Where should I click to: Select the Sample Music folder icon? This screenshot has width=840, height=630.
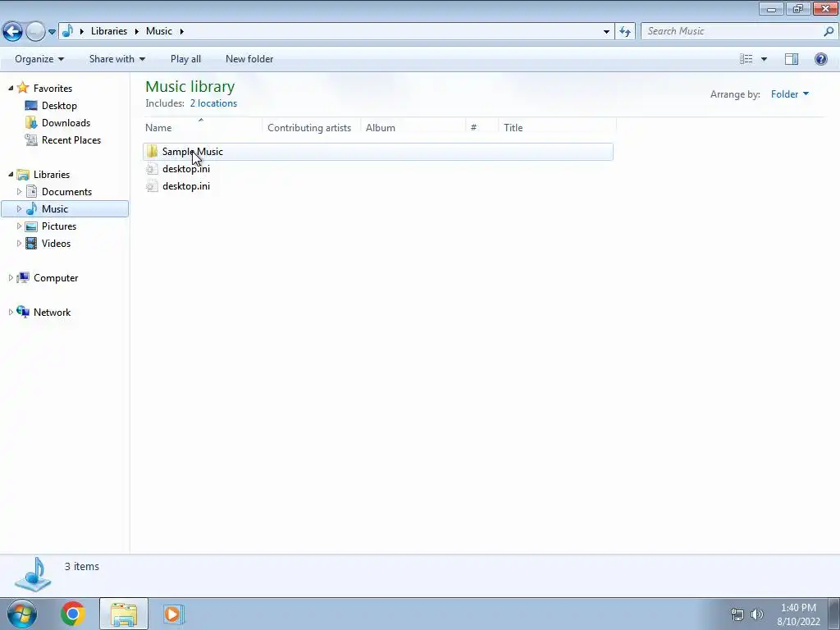[x=152, y=152]
